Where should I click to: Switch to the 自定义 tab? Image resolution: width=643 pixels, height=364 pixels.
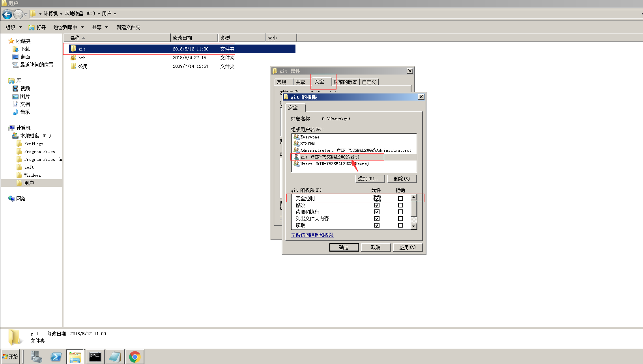[x=369, y=82]
